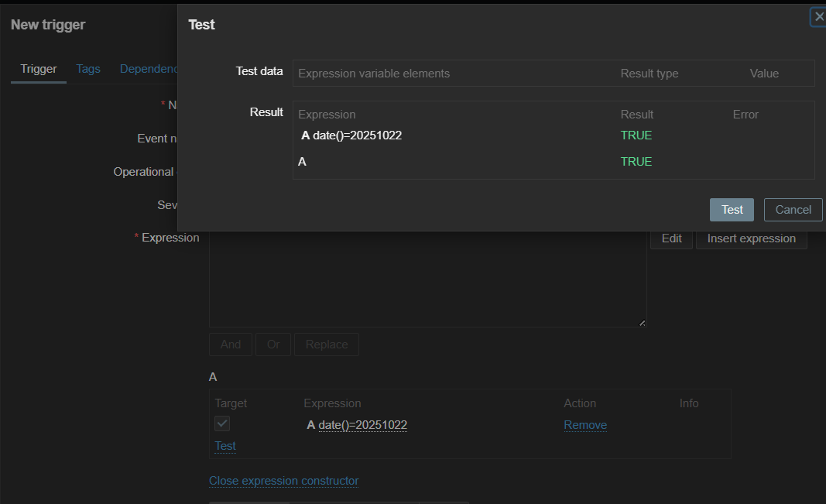Click the Insert expression button
826x504 pixels.
(x=751, y=238)
